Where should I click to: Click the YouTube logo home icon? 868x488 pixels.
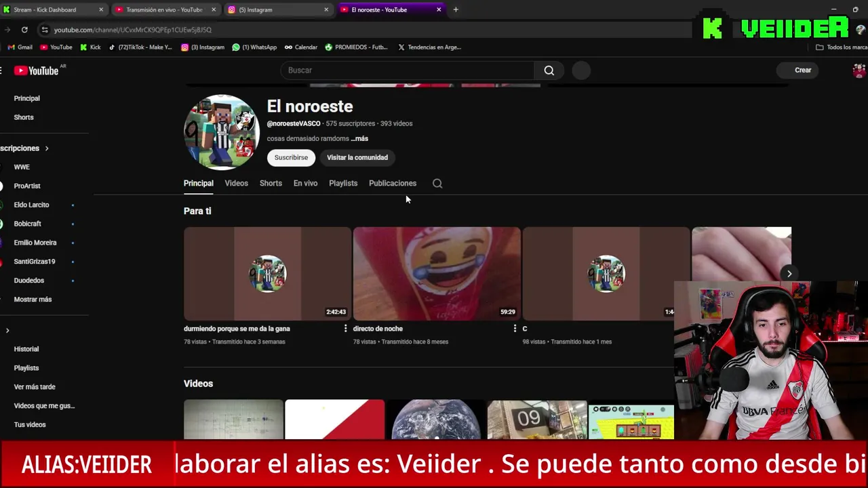point(37,70)
